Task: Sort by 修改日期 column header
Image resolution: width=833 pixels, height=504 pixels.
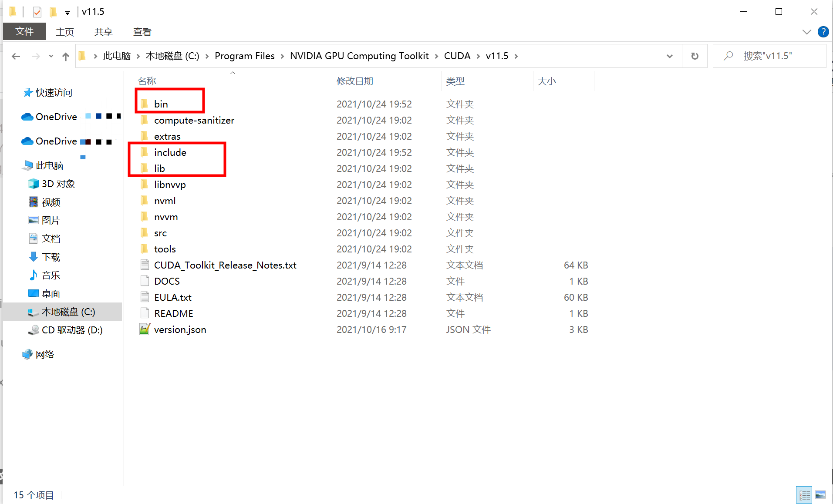Action: point(354,81)
